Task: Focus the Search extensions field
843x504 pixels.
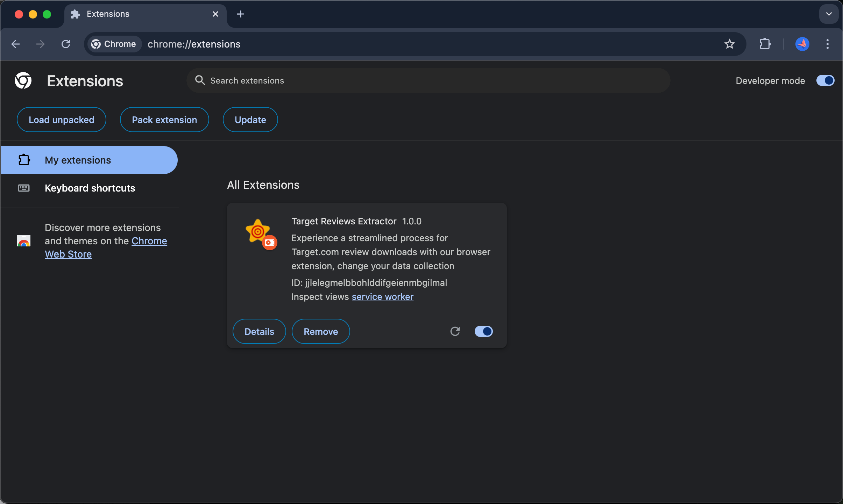Action: [428, 80]
